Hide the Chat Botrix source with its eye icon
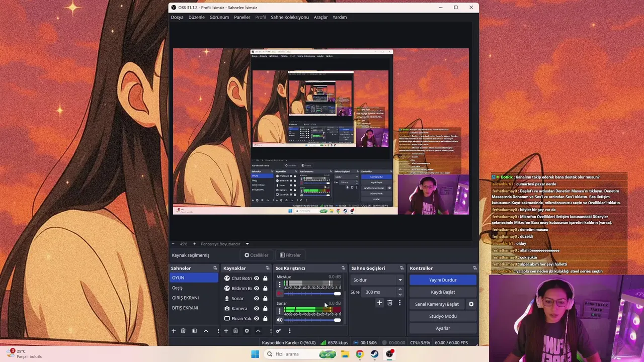Screen dimensions: 644x362 257,278
